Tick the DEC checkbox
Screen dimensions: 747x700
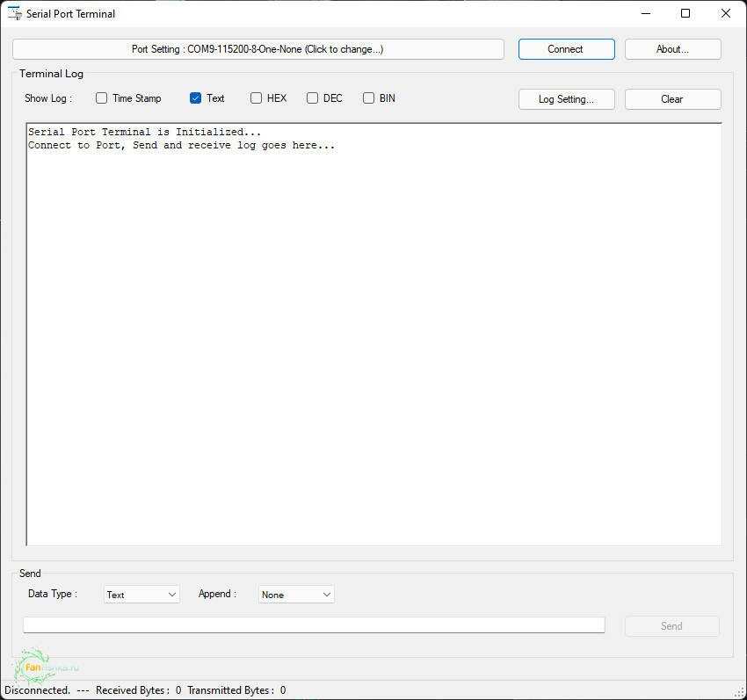(312, 98)
